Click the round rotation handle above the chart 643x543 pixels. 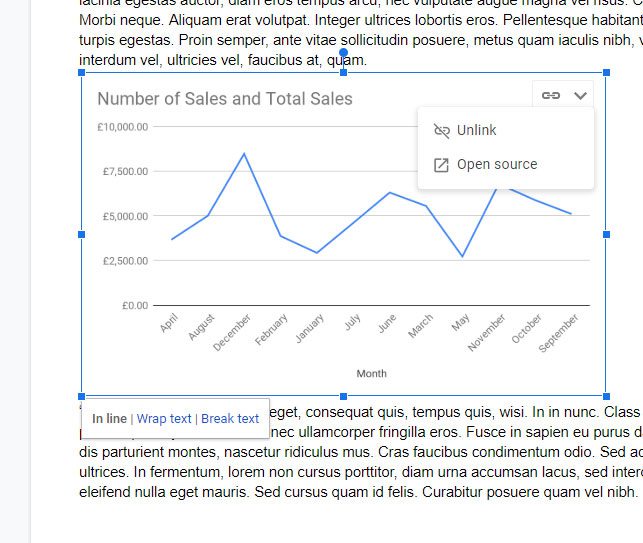[344, 53]
